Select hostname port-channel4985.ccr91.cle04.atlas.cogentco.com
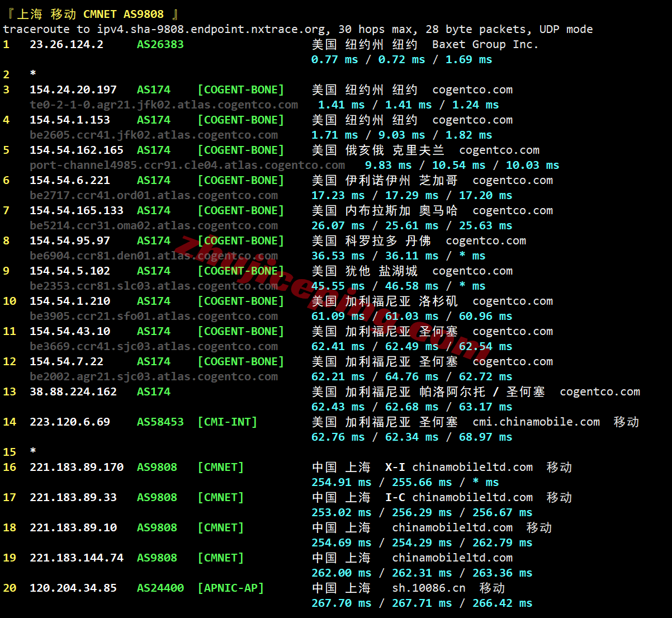The image size is (672, 618). 187,165
